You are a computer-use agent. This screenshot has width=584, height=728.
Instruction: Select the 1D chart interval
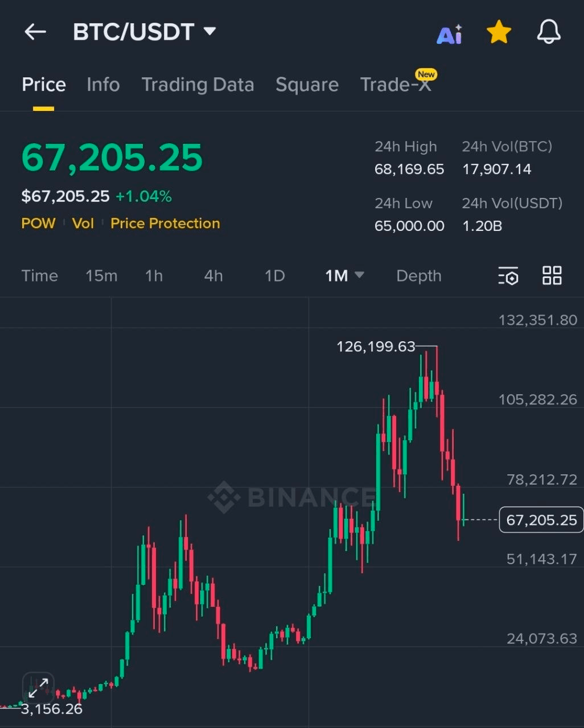pyautogui.click(x=274, y=276)
